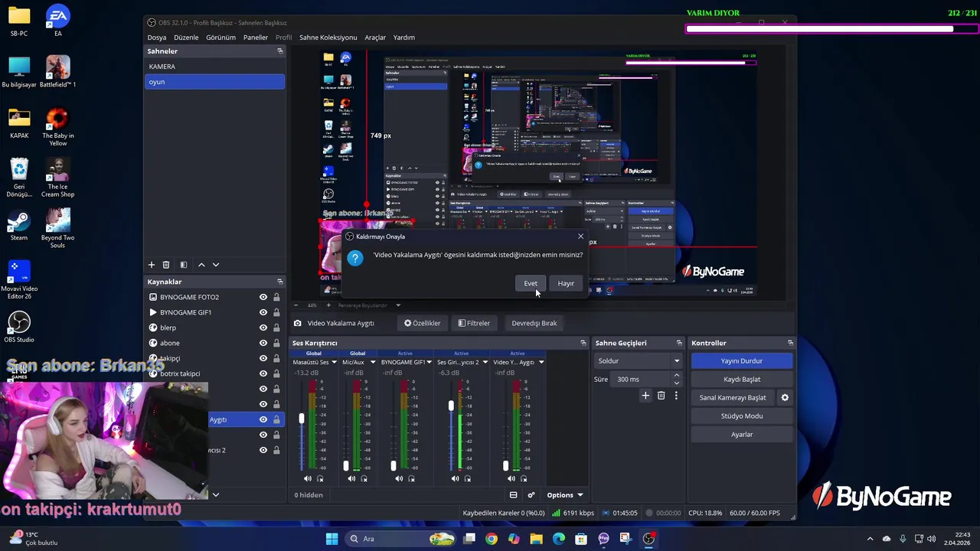980x551 pixels.
Task: Mute the Video Yakalama Aygıtı speaker icon
Action: (511, 479)
